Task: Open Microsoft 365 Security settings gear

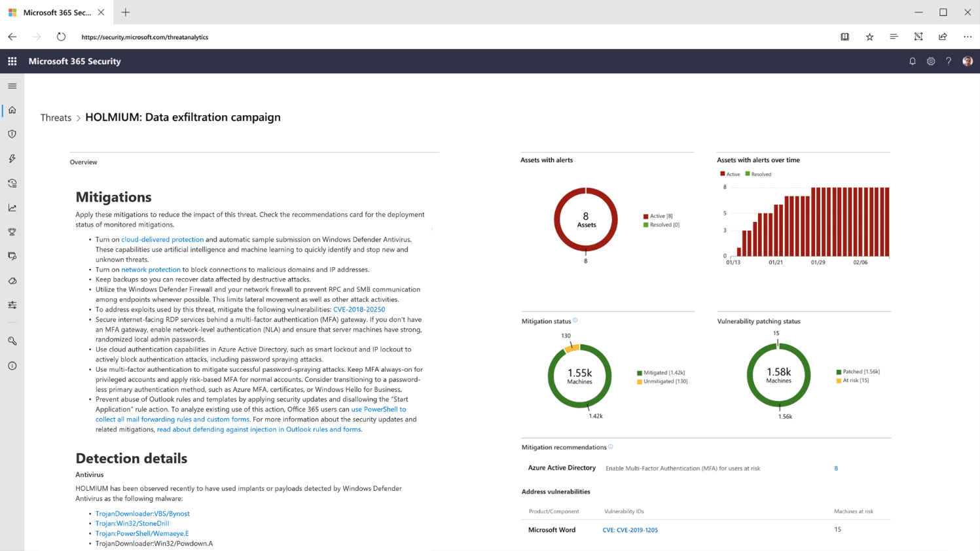Action: click(930, 61)
